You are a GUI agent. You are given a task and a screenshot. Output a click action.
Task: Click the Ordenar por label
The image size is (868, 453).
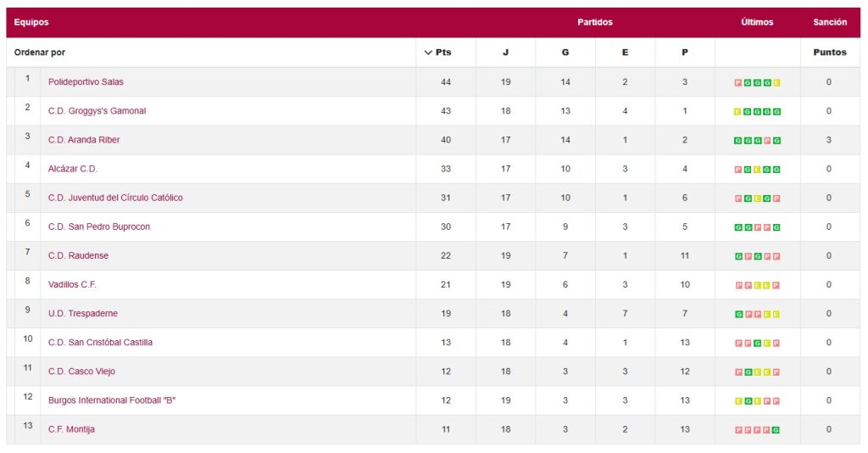pyautogui.click(x=40, y=53)
